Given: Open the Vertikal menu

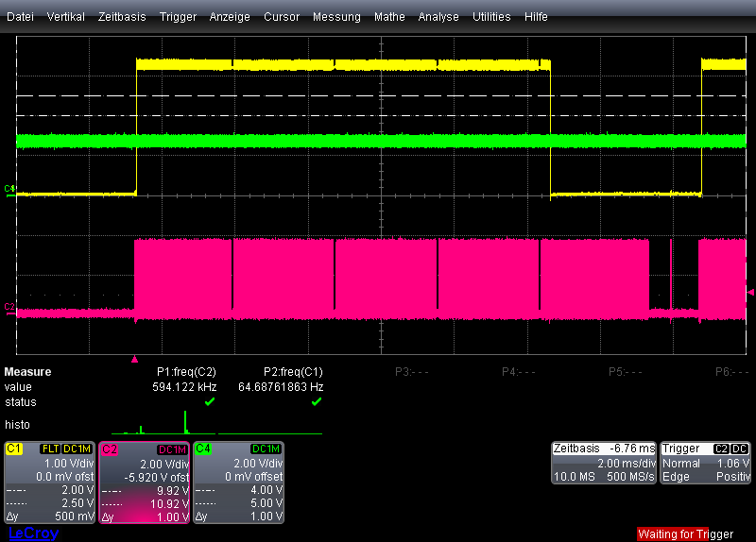Looking at the screenshot, I should tap(65, 17).
